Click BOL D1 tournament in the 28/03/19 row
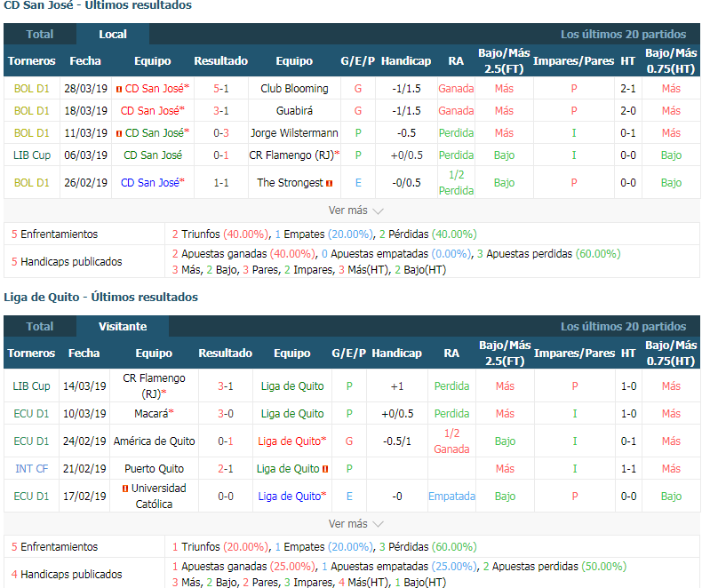The width and height of the screenshot is (702, 588). (x=32, y=89)
